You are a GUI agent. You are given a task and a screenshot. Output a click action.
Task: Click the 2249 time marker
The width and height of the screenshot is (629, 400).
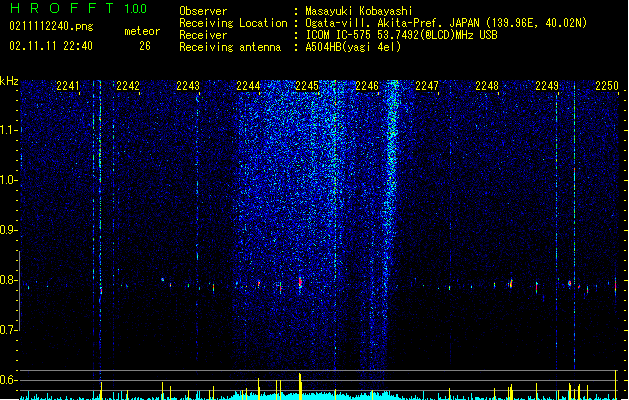point(547,86)
